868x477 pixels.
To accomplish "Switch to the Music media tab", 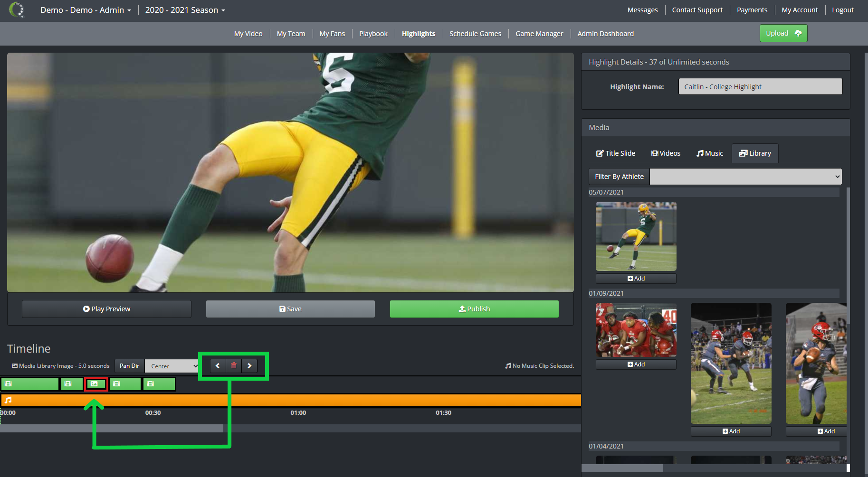I will pos(710,153).
